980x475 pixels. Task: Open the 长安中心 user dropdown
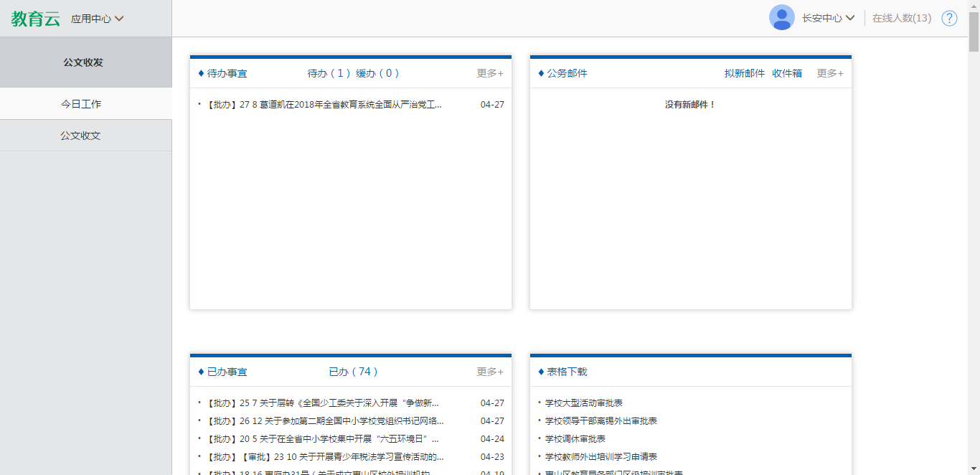[x=828, y=18]
